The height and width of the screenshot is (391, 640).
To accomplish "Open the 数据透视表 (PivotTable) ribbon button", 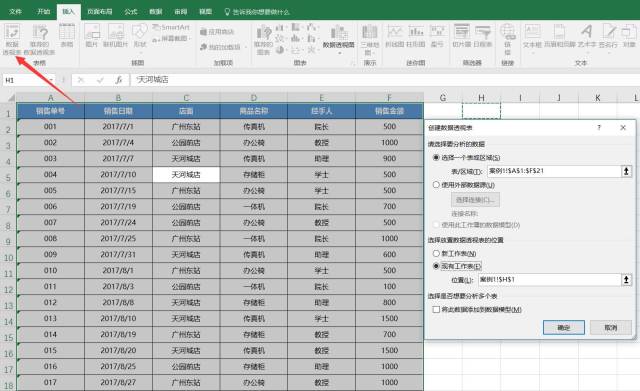I will pyautogui.click(x=12, y=40).
